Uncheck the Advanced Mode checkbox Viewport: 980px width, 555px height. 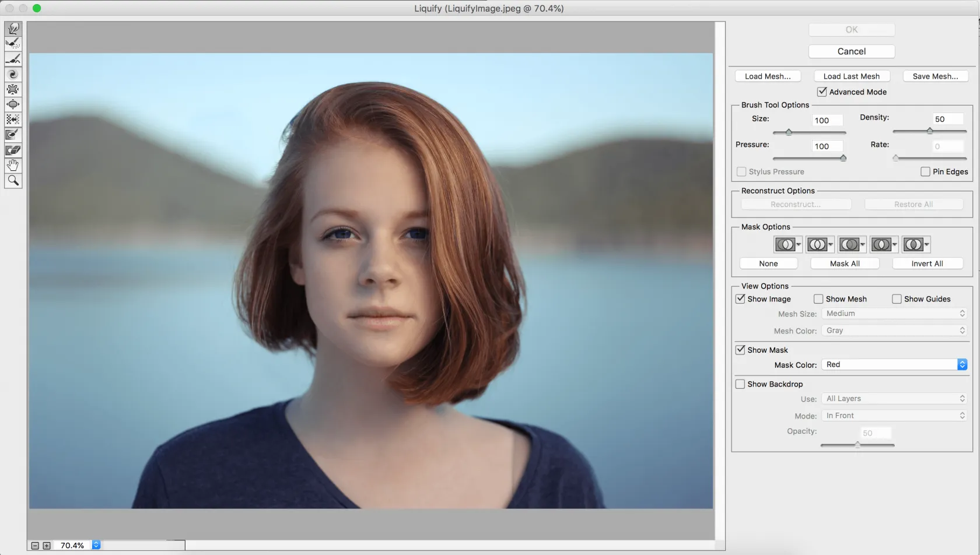[822, 92]
